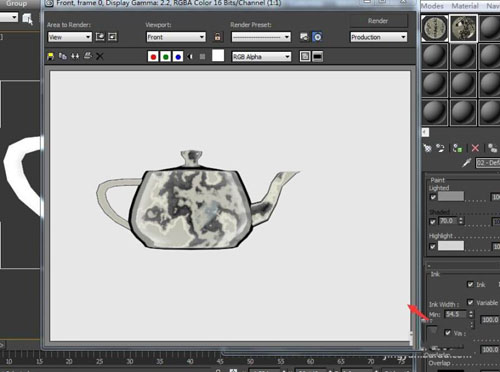The width and height of the screenshot is (500, 372).
Task: Clone the rendered frame window
Action: click(x=75, y=56)
